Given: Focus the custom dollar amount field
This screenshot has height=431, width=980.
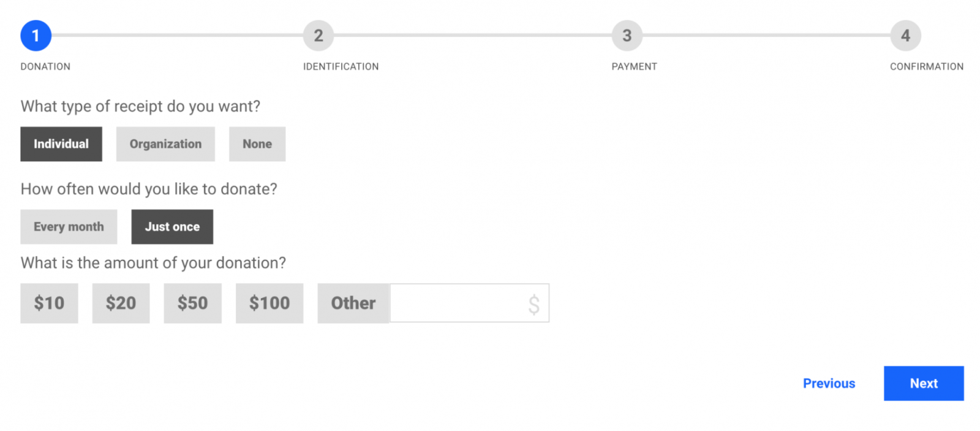Looking at the screenshot, I should (x=470, y=303).
